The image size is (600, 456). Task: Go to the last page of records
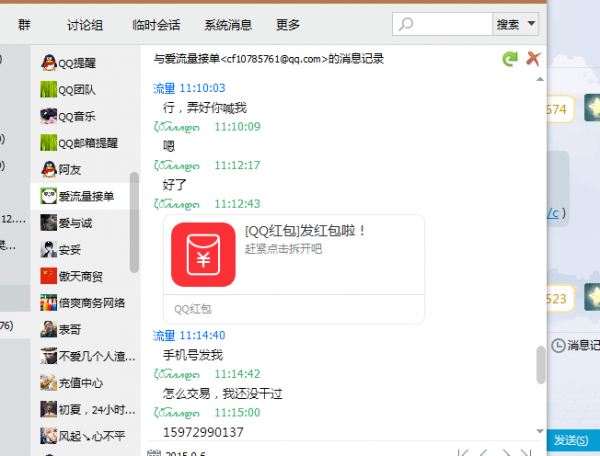(x=527, y=453)
